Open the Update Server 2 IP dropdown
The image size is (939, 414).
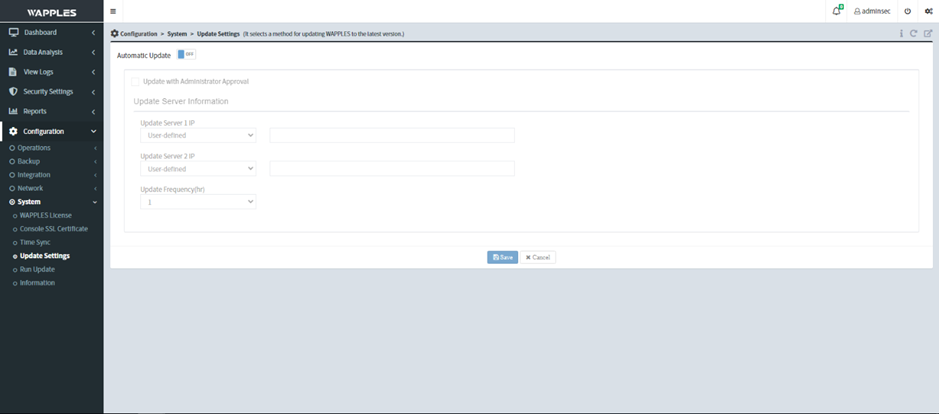(198, 169)
